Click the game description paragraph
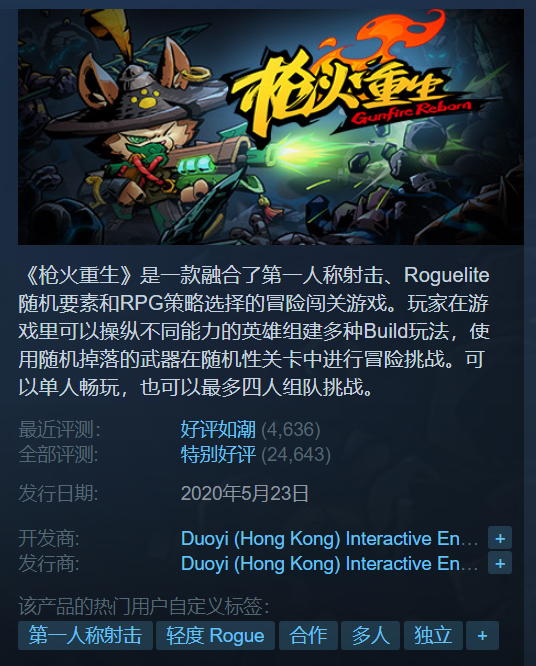536x666 pixels. coord(254,331)
